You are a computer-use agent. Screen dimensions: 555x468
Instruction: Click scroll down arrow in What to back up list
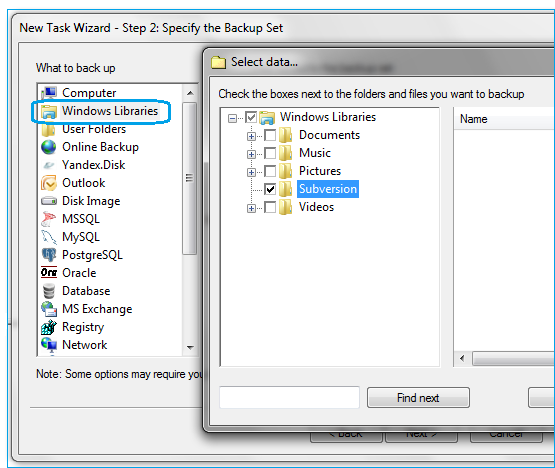click(190, 347)
